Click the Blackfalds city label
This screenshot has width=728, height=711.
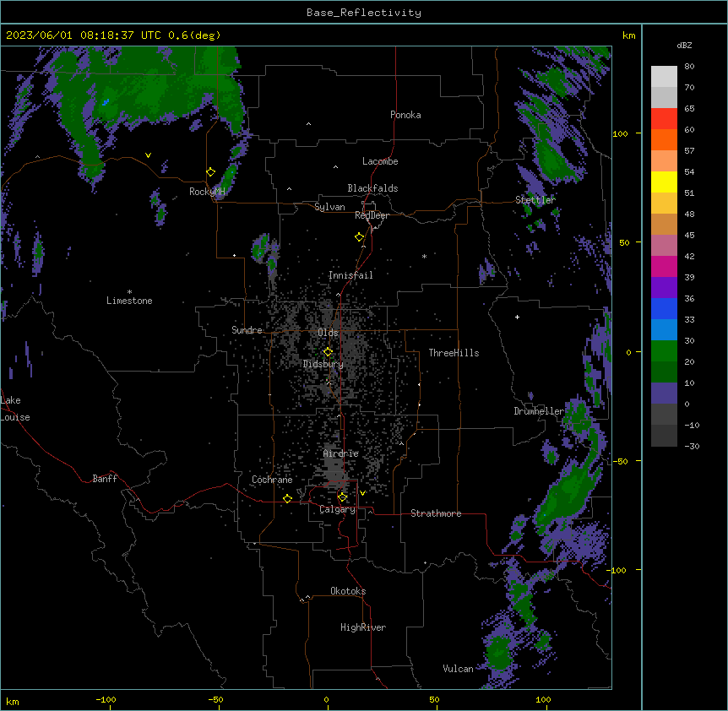pos(372,188)
